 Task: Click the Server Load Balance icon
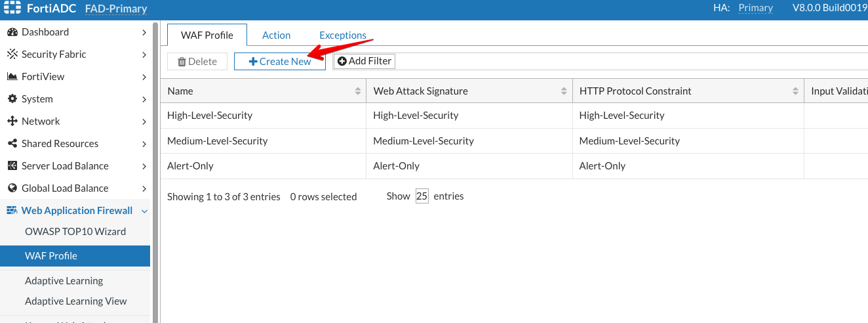click(x=12, y=166)
